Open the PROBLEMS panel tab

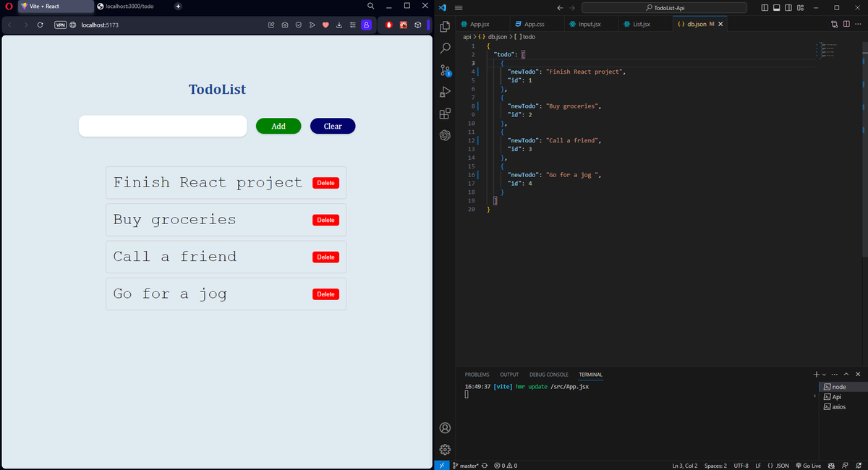pyautogui.click(x=477, y=375)
